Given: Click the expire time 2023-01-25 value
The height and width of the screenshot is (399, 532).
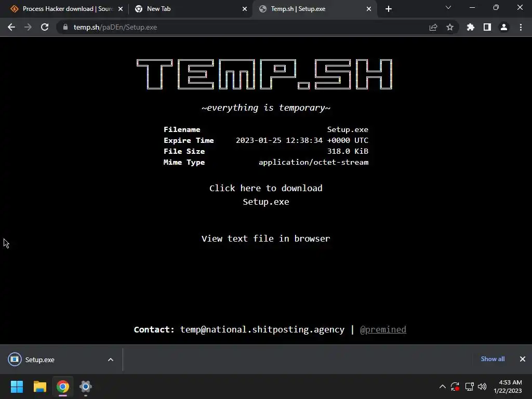Looking at the screenshot, I should [302, 140].
